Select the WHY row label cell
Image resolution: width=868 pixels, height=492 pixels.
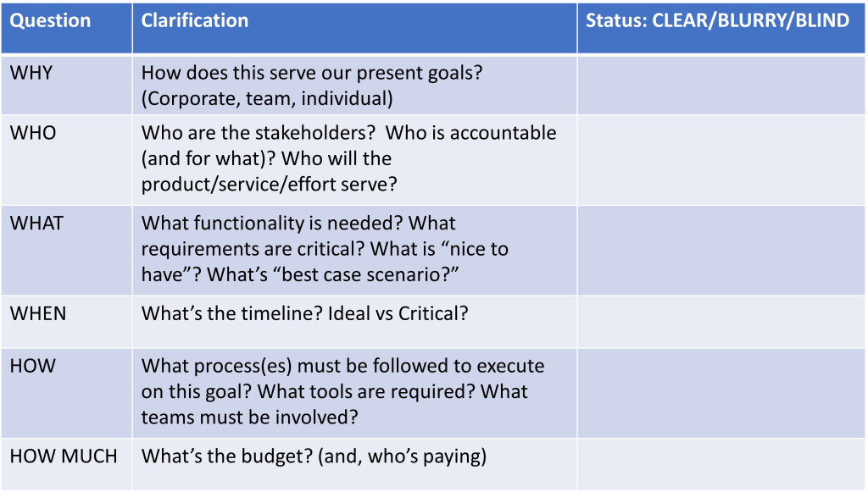coord(31,73)
